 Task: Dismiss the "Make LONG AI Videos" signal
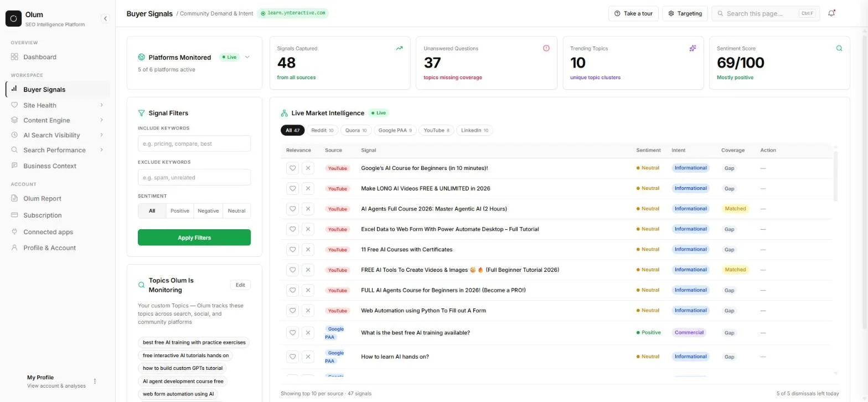tap(308, 189)
